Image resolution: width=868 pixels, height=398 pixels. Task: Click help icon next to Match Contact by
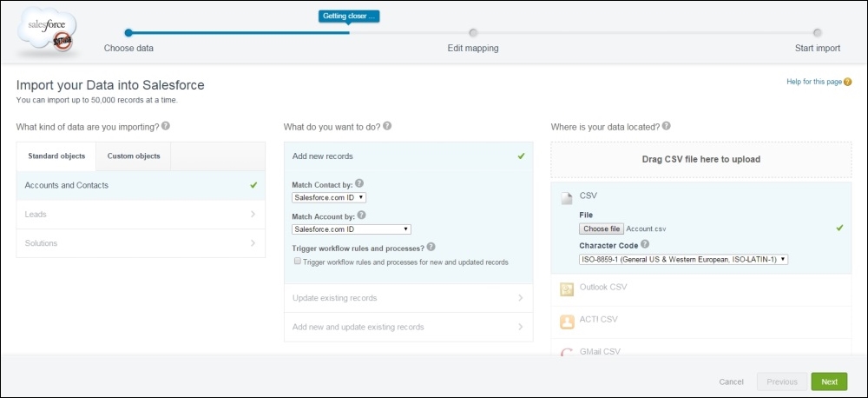359,184
